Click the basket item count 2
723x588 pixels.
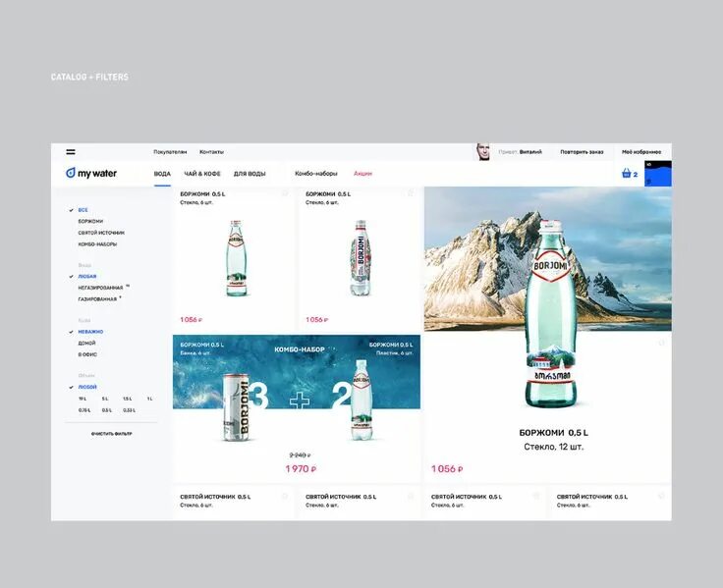click(x=636, y=174)
